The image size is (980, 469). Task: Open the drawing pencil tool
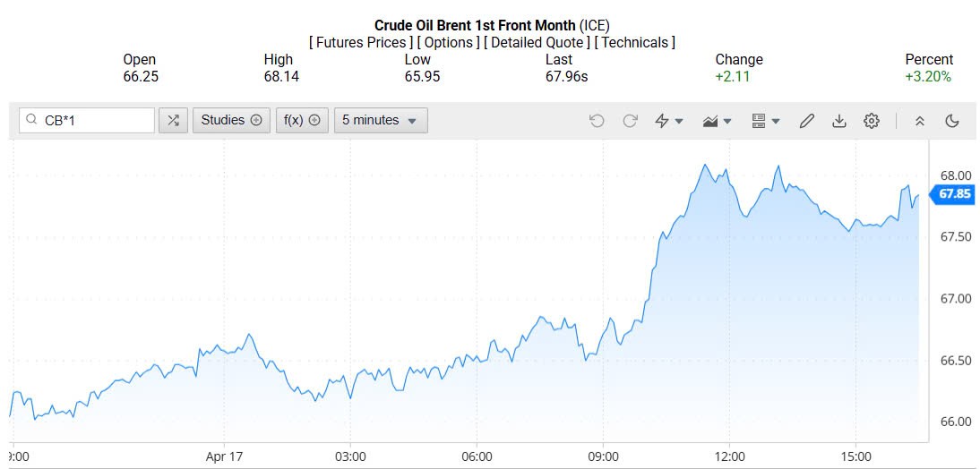click(806, 121)
